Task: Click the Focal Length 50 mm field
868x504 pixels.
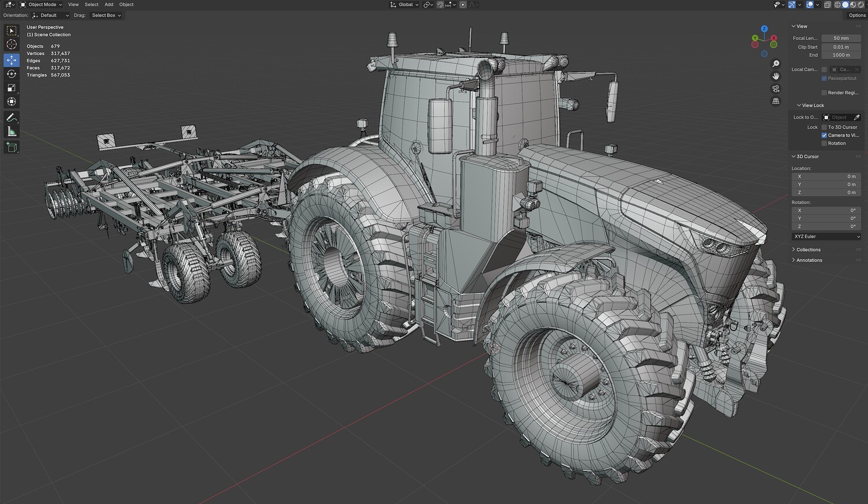Action: point(841,38)
